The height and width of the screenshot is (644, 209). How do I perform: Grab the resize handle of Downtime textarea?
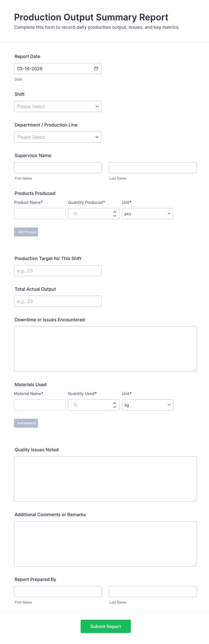194,369
